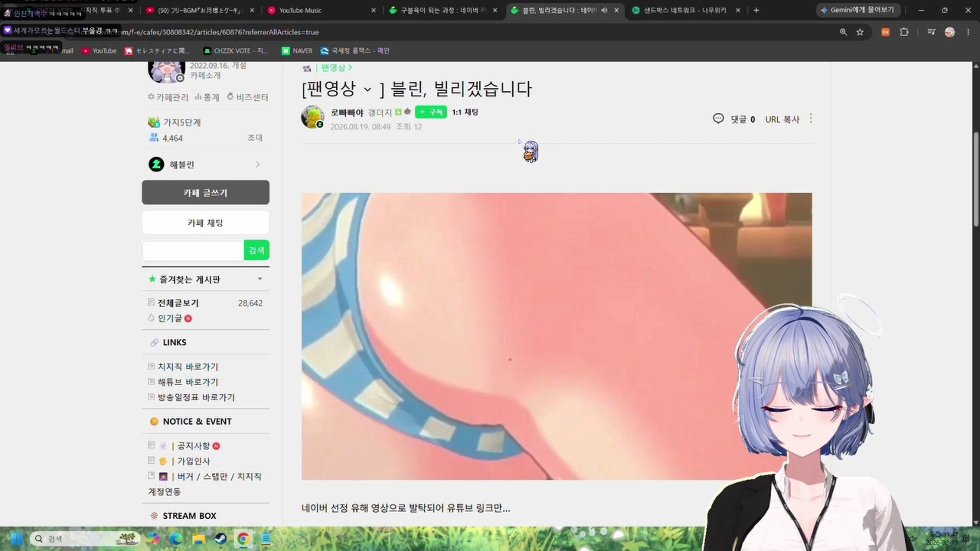Screen dimensions: 980x551
Task: Open the Copilot icon on the taskbar
Action: click(x=153, y=539)
